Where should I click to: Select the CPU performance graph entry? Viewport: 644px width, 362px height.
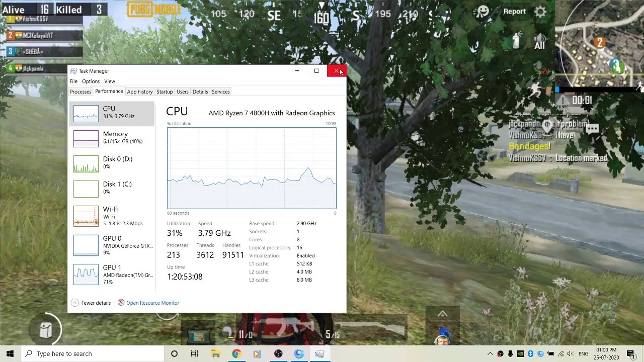tap(112, 113)
